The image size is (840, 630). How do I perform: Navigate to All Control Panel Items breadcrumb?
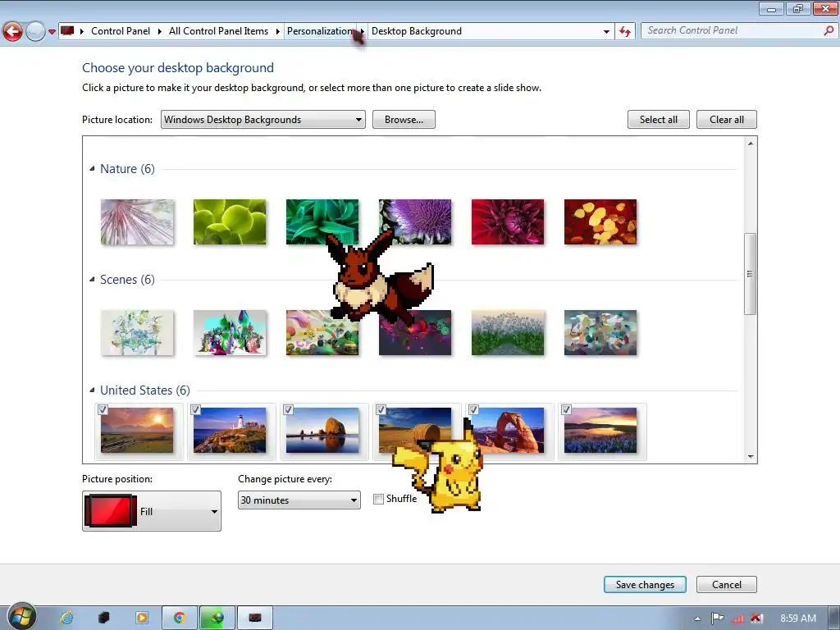pos(218,31)
